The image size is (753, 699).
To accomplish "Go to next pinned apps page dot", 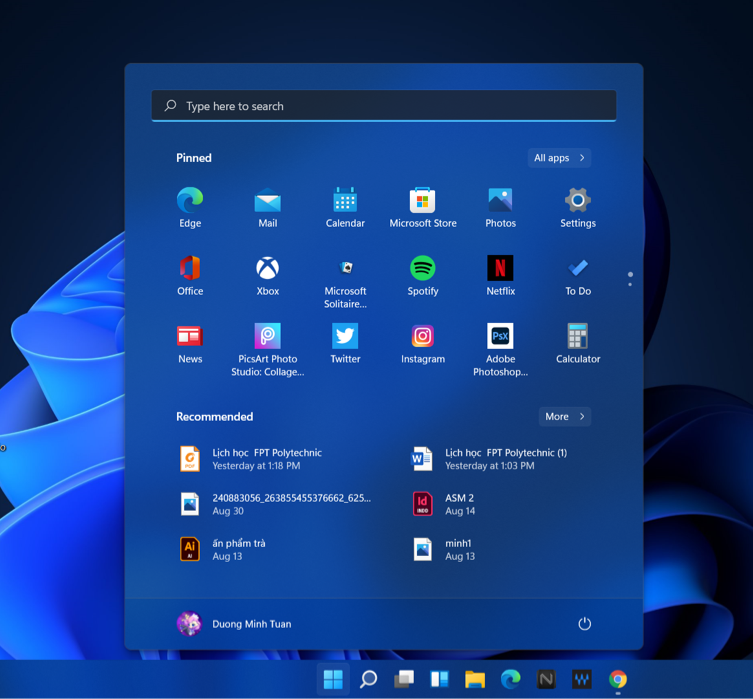I will [x=630, y=284].
